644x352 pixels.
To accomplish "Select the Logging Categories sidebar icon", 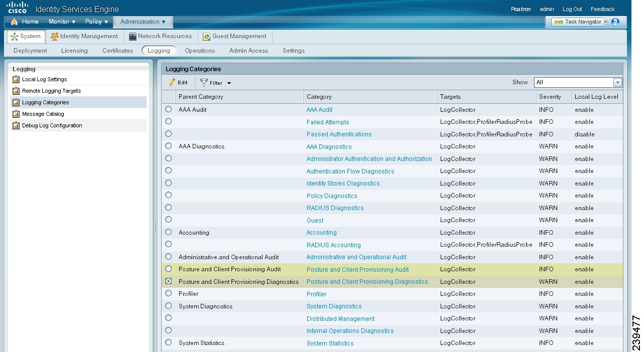I will click(16, 102).
